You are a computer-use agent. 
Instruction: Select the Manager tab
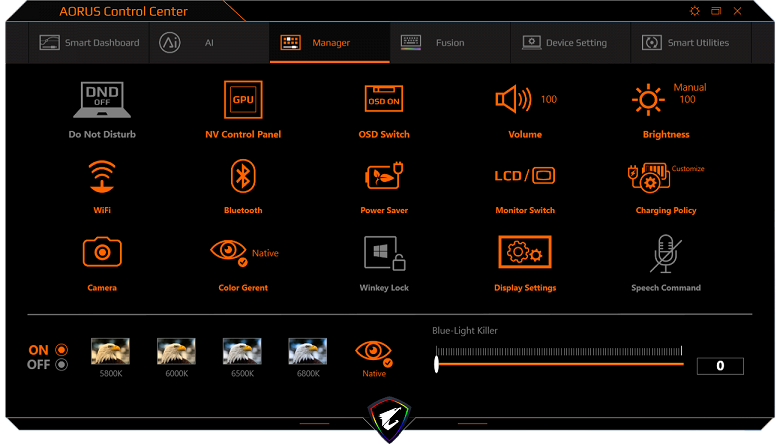(330, 43)
